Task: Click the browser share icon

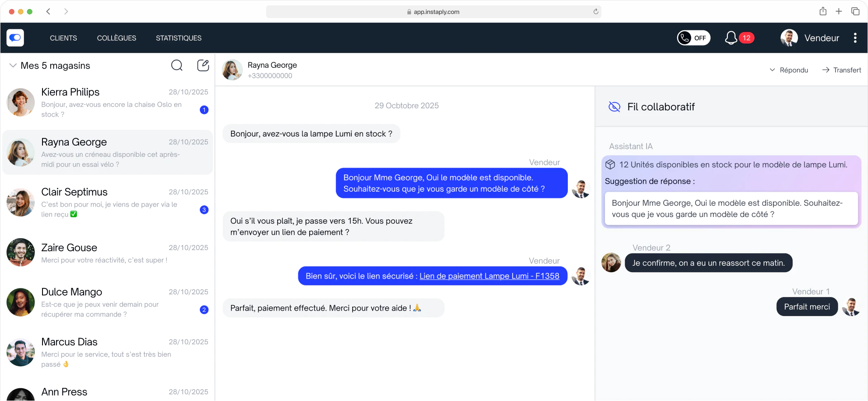Action: point(823,11)
